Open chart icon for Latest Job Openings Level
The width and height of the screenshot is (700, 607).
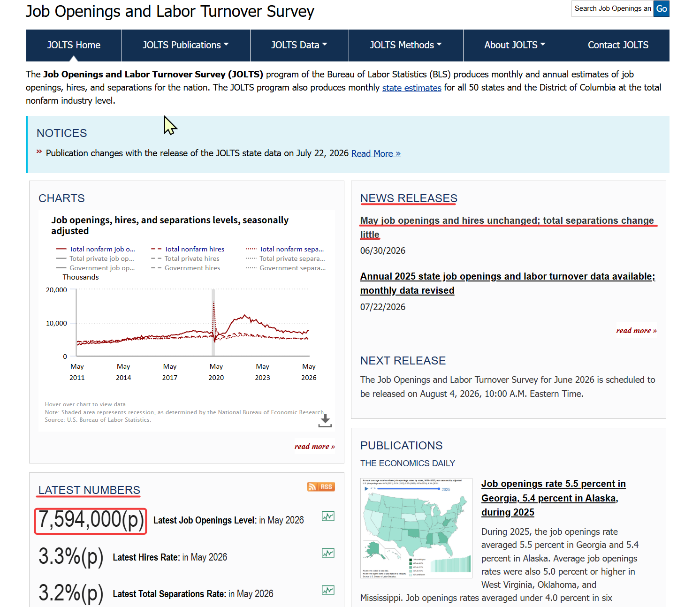coord(328,516)
